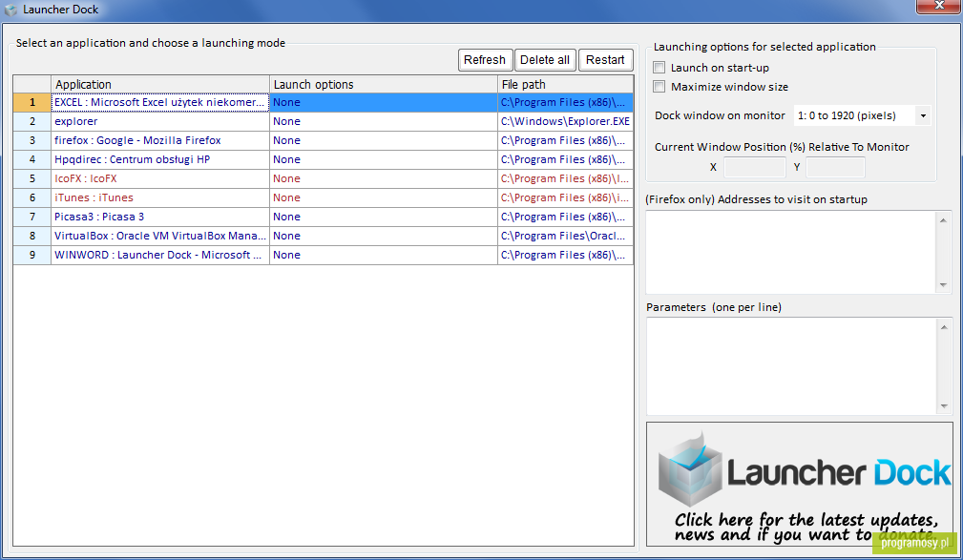Click Launch options cell for Picasa3
The width and height of the screenshot is (963, 560).
384,217
